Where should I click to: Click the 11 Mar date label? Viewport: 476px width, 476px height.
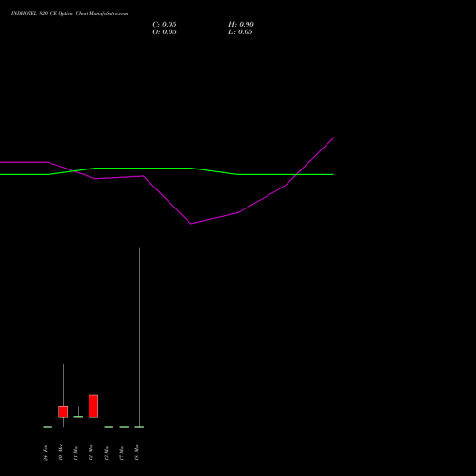click(x=76, y=452)
